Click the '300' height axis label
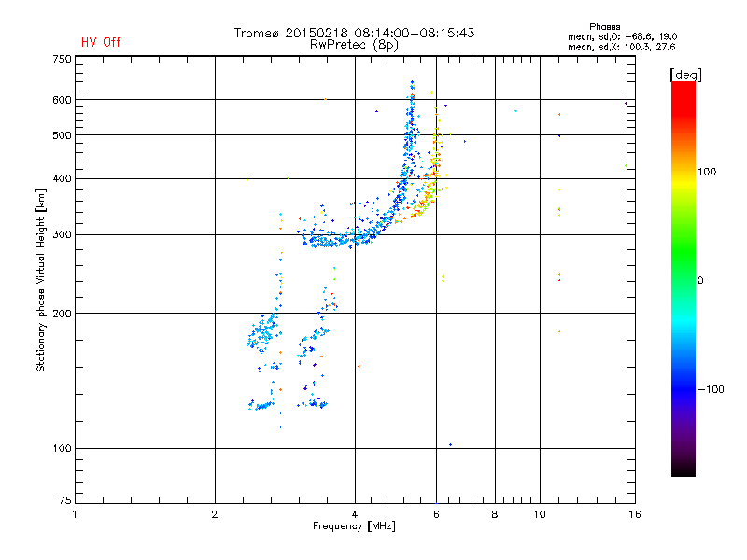Screen dimensions: 747x560 62,235
